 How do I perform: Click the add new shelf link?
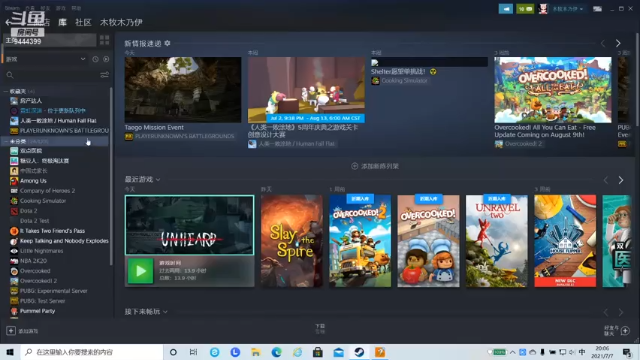375,166
